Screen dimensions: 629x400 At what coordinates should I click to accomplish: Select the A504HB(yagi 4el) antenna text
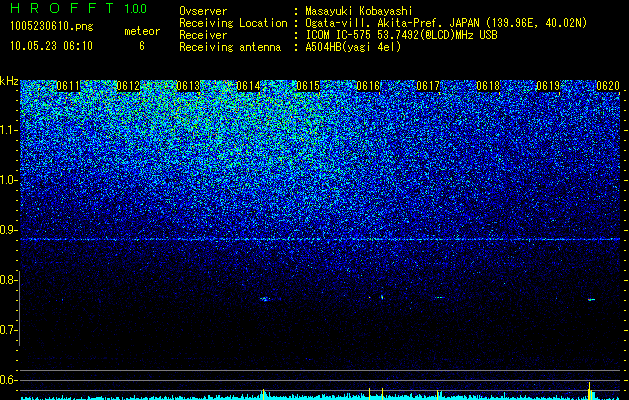tap(353, 47)
